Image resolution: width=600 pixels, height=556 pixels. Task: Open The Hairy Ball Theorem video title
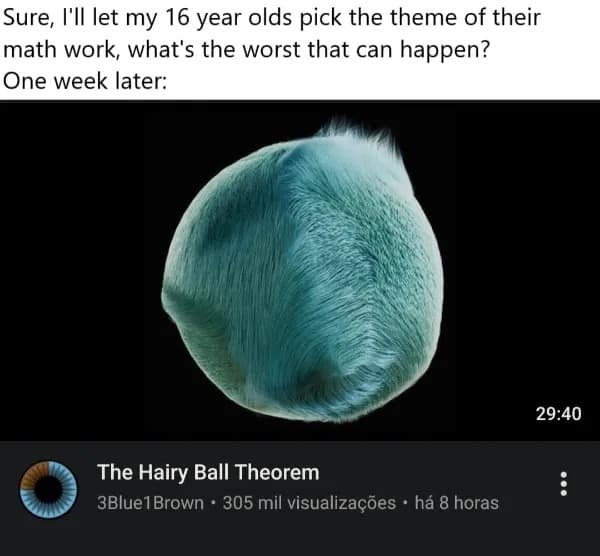tap(208, 473)
